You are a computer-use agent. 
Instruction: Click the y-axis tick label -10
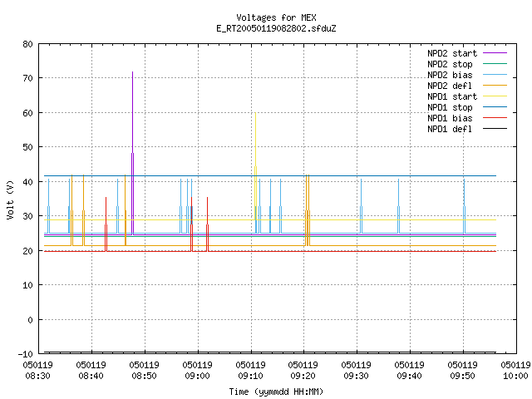pyautogui.click(x=26, y=354)
